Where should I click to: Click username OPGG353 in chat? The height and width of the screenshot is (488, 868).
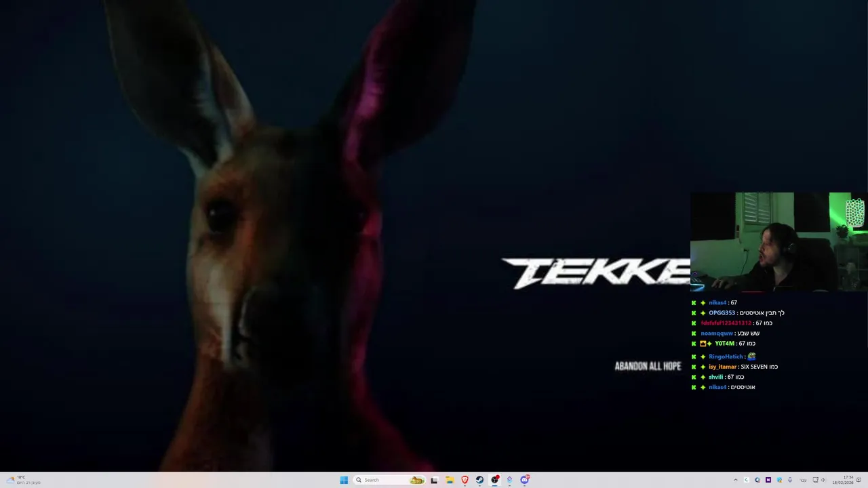pos(722,313)
